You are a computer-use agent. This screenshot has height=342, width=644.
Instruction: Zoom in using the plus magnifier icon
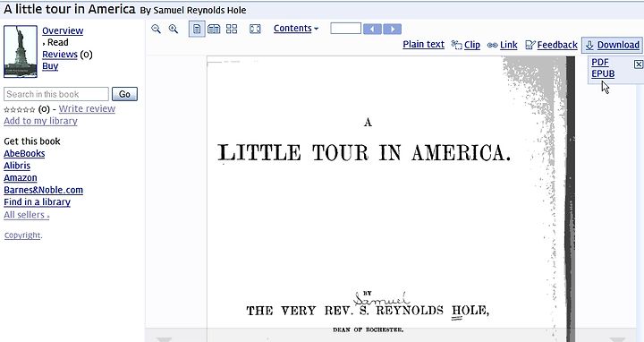pos(174,29)
